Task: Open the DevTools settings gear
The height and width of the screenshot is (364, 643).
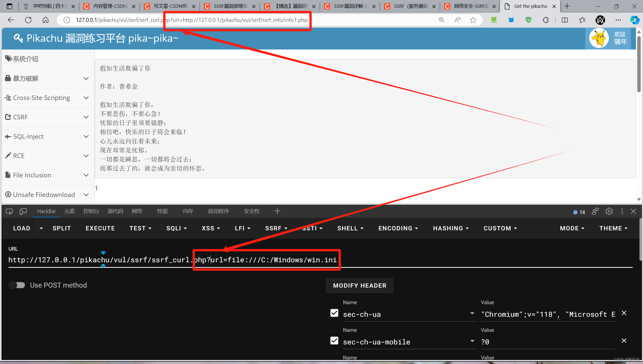Action: (x=609, y=212)
